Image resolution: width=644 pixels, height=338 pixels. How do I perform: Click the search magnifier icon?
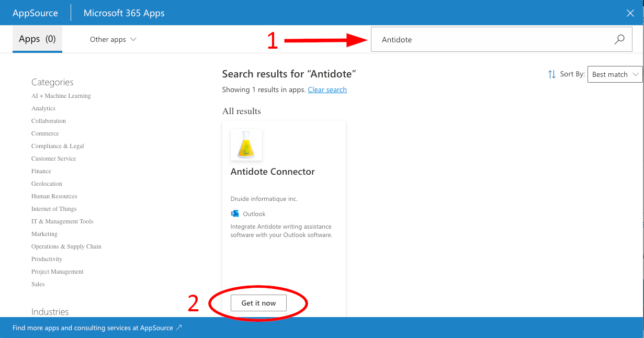tap(619, 39)
